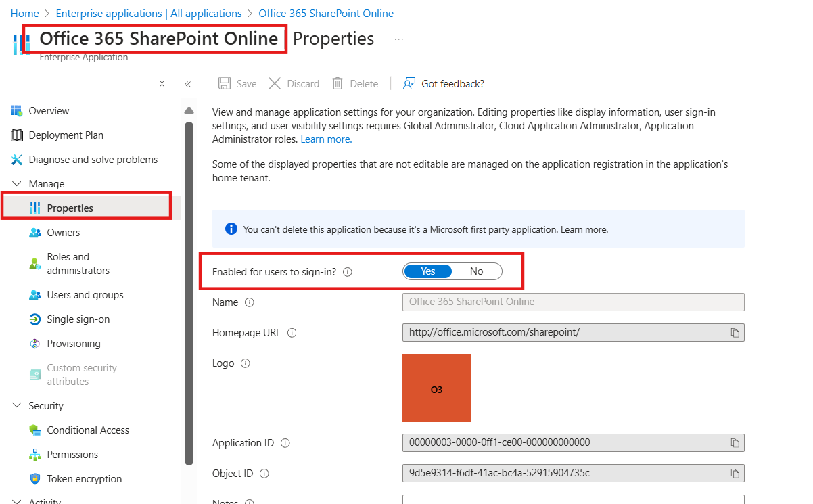Click Learn more in the first party banner

point(584,229)
